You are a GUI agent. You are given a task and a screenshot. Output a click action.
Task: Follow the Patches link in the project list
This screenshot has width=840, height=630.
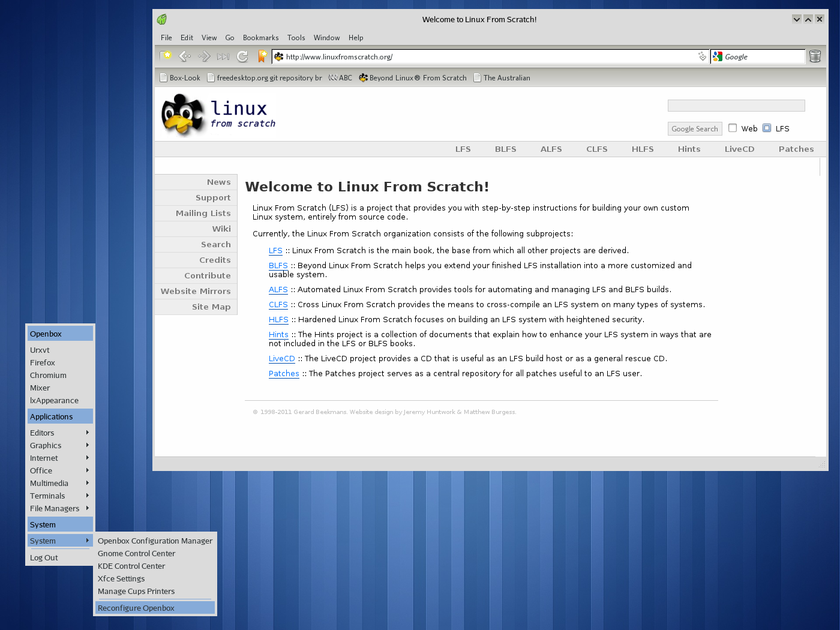[284, 374]
